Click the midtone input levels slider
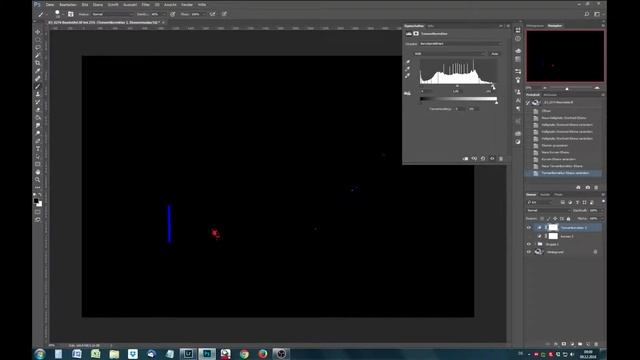This screenshot has width=640, height=360. click(457, 86)
